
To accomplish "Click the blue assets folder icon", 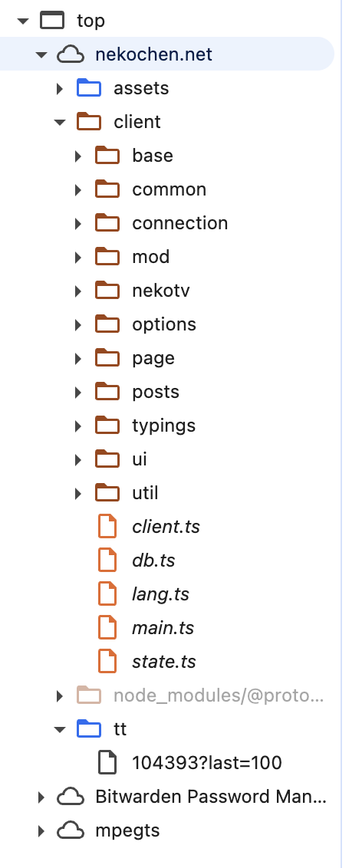I will point(88,88).
